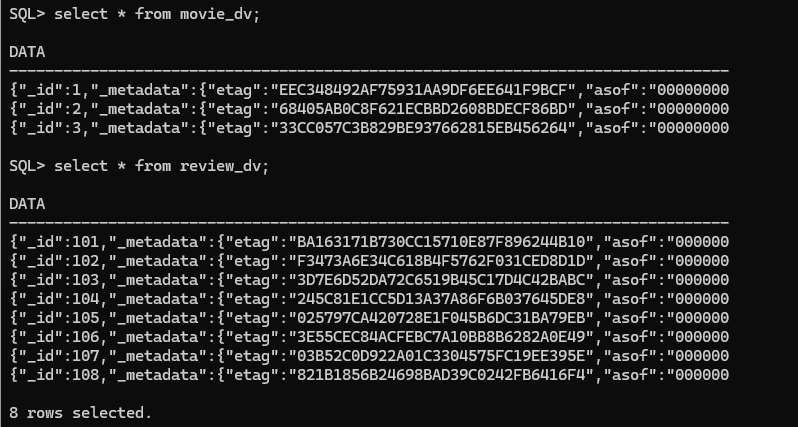
Task: Click the "8 rows selected." message
Action: point(80,413)
